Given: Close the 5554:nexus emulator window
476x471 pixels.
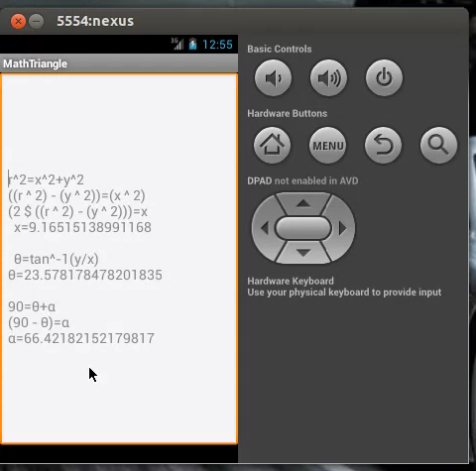Looking at the screenshot, I should [x=18, y=22].
